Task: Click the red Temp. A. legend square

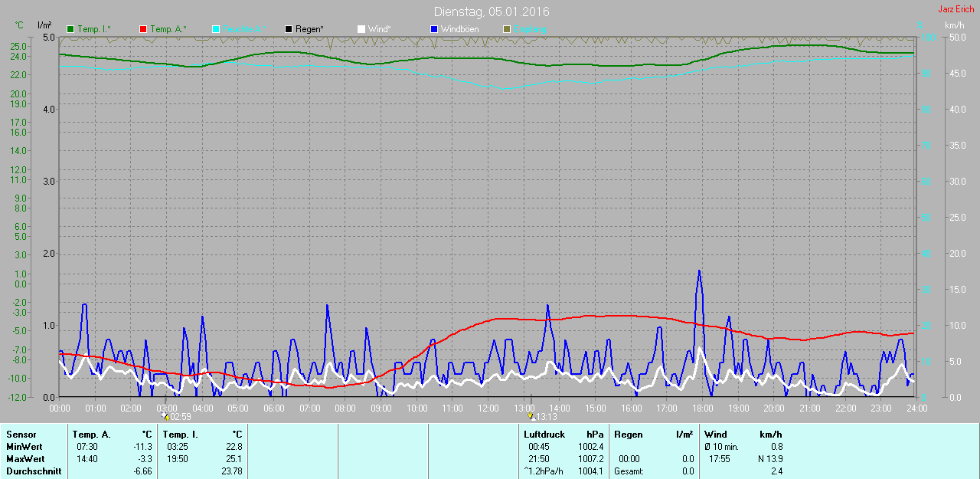Action: 143,29
